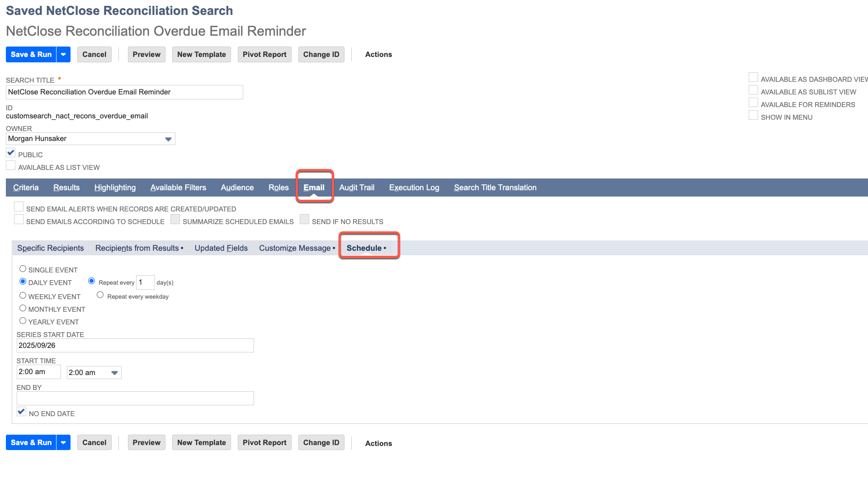Open bottom Save & Run dropdown arrow
868x488 pixels.
tap(63, 442)
